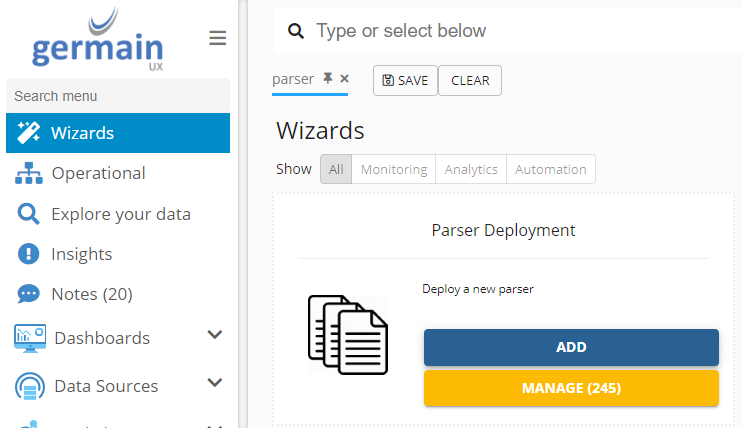
Task: Show All wizards filter
Action: pos(336,170)
